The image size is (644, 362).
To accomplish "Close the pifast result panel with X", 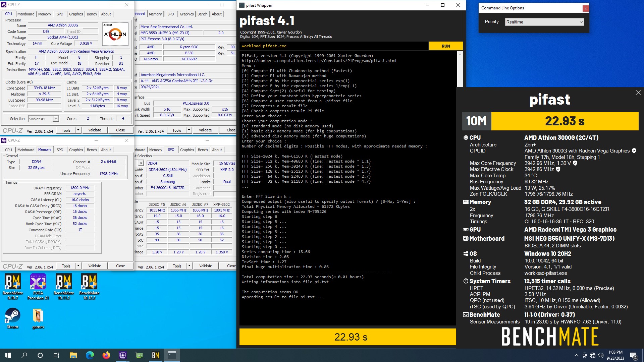I will (x=638, y=93).
